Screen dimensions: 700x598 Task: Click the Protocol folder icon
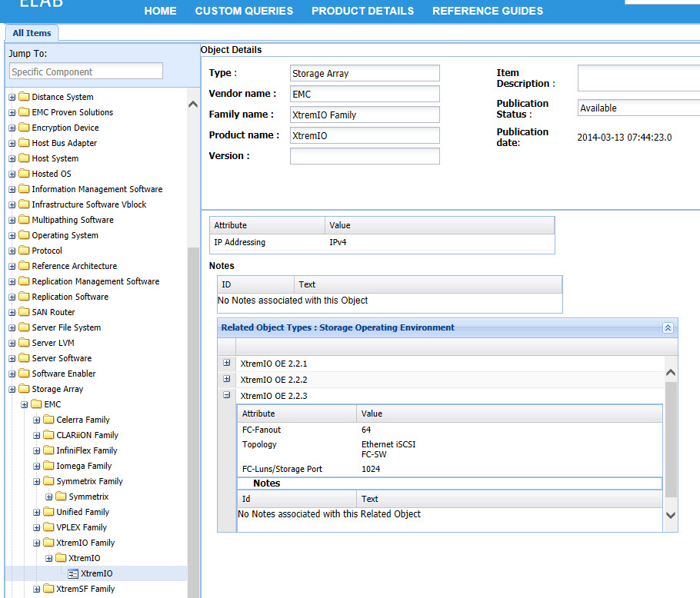click(24, 251)
